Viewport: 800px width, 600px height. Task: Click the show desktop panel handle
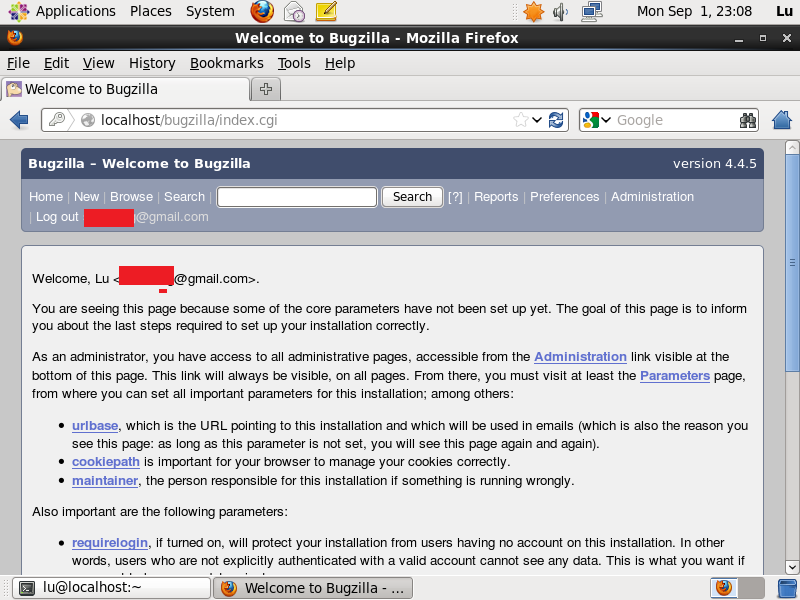(x=6, y=588)
